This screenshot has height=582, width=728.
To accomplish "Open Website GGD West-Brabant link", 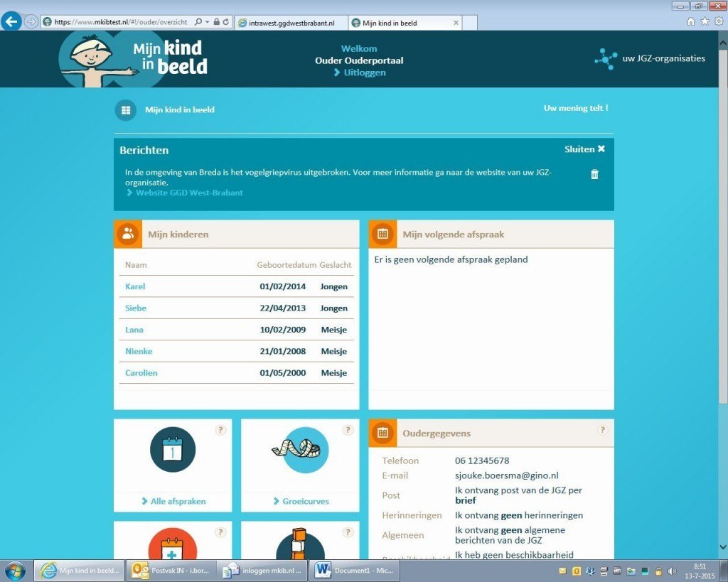I will tap(189, 193).
